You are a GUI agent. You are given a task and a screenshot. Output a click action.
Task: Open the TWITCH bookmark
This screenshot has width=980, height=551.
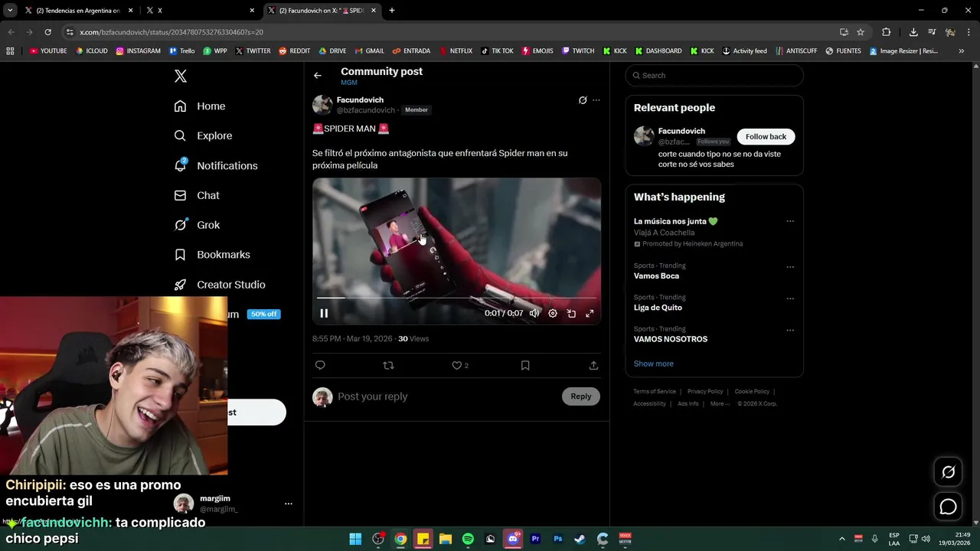click(x=577, y=51)
